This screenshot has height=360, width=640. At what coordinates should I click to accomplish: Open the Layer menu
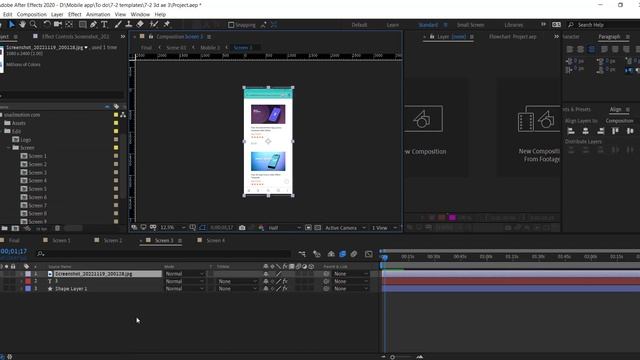(57, 14)
